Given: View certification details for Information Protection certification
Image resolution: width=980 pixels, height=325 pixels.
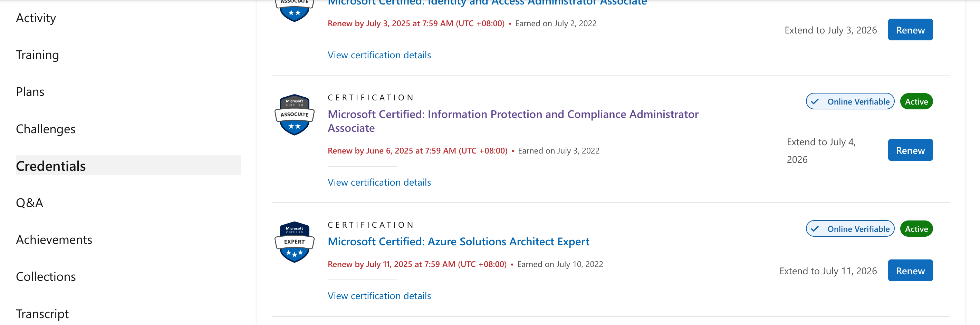Looking at the screenshot, I should pyautogui.click(x=379, y=183).
